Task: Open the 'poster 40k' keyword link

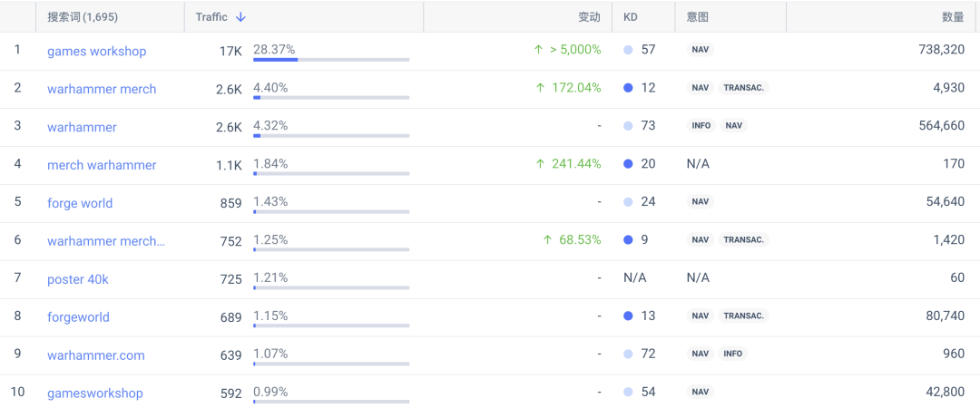Action: (x=78, y=279)
